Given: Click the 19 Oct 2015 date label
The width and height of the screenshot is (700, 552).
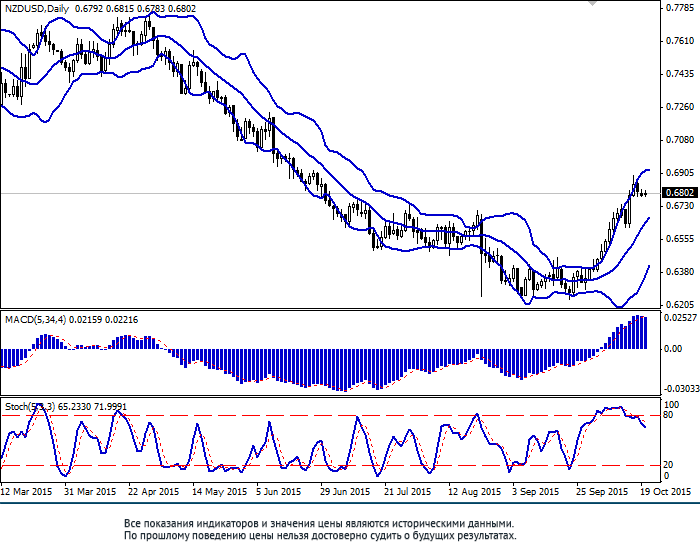Looking at the screenshot, I should pyautogui.click(x=665, y=492).
